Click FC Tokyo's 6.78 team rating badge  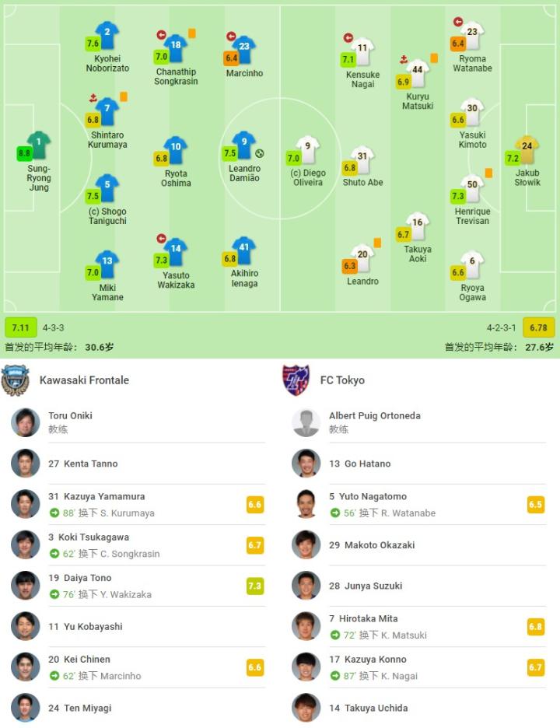pos(538,327)
